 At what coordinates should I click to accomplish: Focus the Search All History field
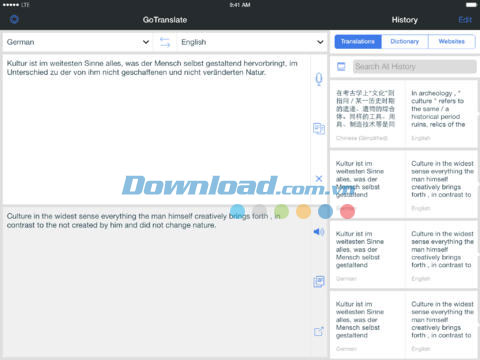pyautogui.click(x=415, y=67)
